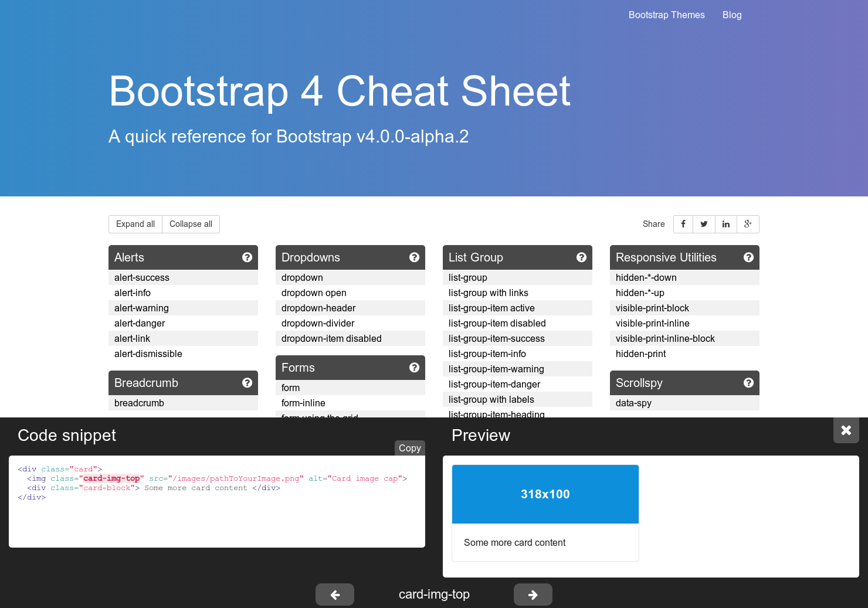Open the Dropdowns help question-mark icon

click(x=414, y=257)
